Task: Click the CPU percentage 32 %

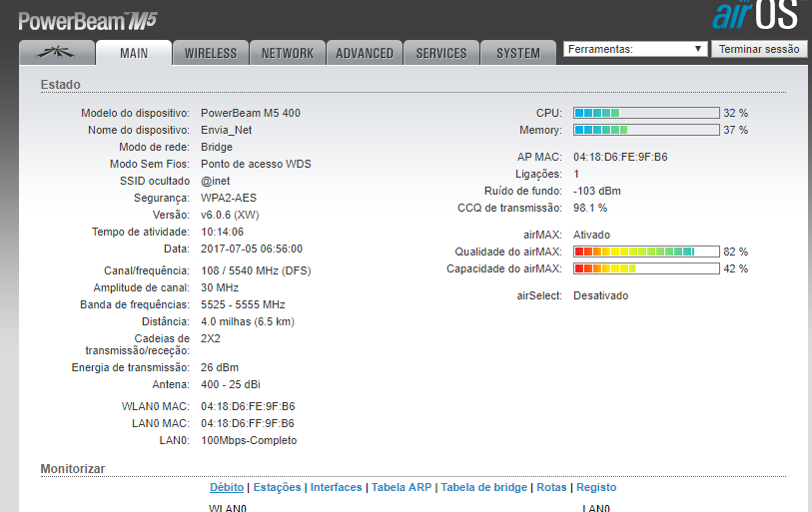Action: [x=735, y=113]
